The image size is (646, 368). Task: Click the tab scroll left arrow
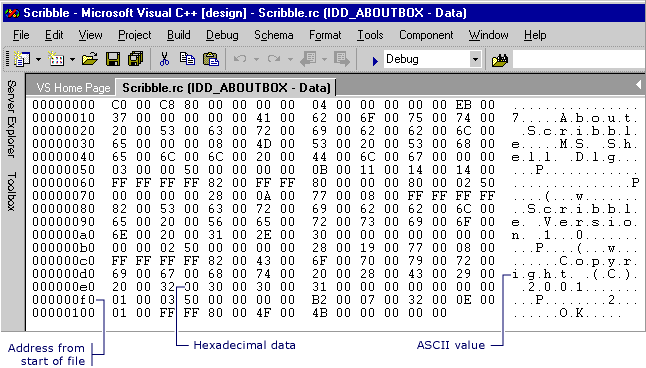pos(638,84)
